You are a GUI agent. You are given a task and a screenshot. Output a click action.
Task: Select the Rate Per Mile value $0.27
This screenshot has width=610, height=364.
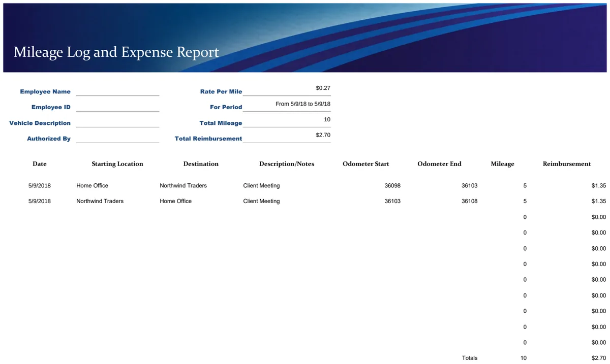[323, 88]
